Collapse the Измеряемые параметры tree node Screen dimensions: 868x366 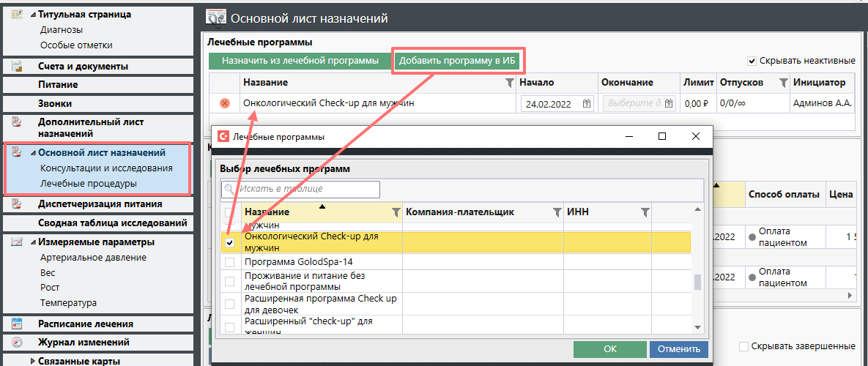tap(33, 242)
